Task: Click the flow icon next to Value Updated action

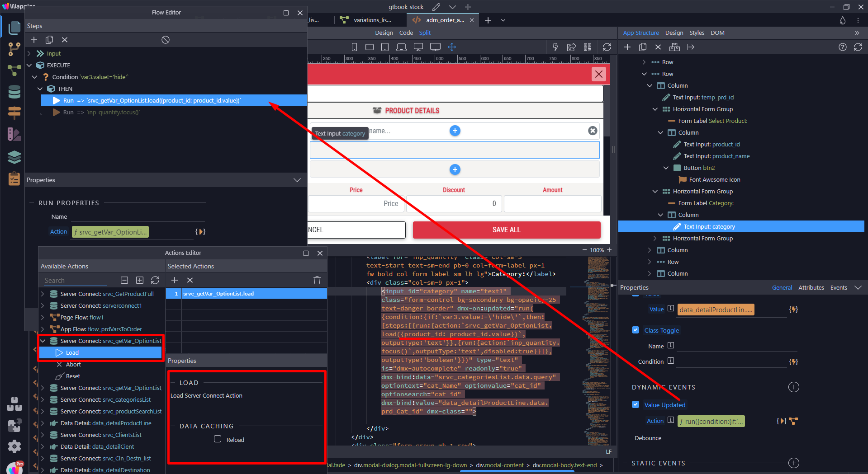Action: 793,421
